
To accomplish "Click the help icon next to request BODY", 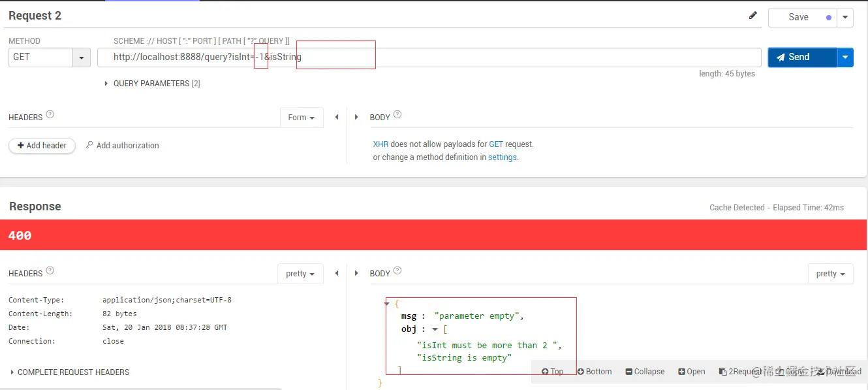I will click(397, 114).
